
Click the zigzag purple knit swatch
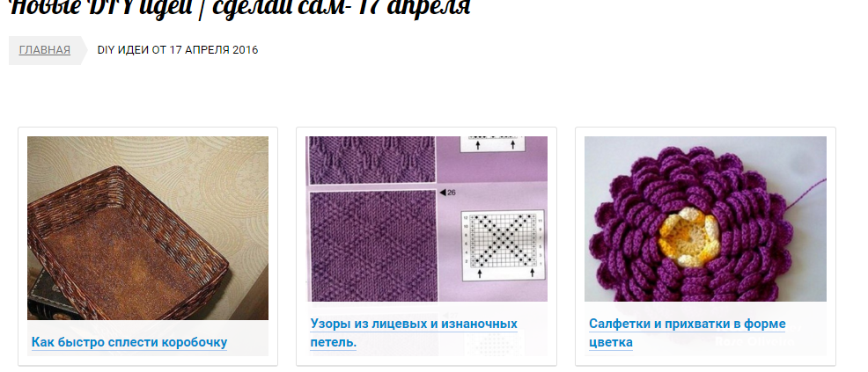tap(372, 160)
